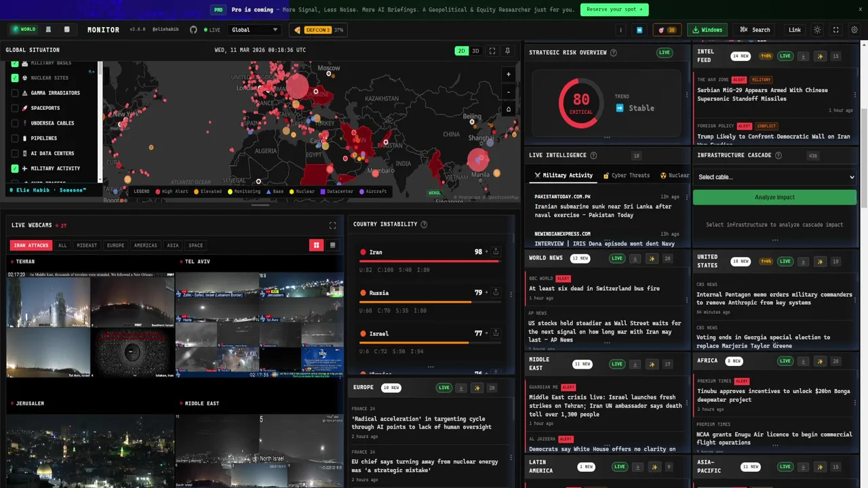
Task: Enter fullscreen via top-right header icon
Action: click(x=835, y=30)
